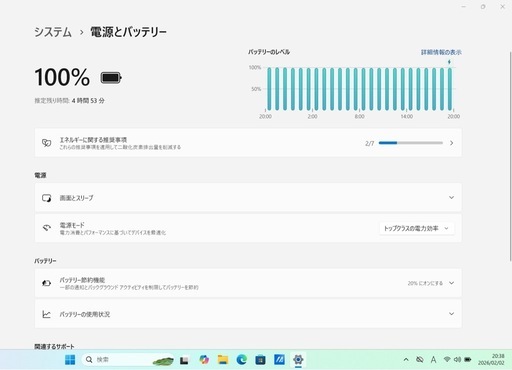Click the screen and sleep icon
The image size is (512, 370).
[46, 198]
